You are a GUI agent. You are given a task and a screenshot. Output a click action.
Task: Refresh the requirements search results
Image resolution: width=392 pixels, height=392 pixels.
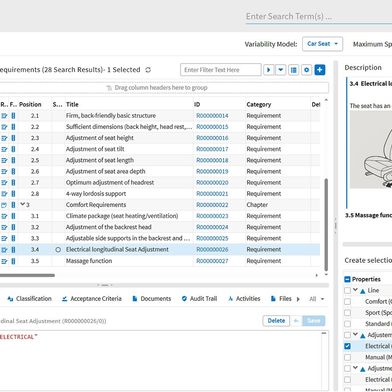click(148, 70)
